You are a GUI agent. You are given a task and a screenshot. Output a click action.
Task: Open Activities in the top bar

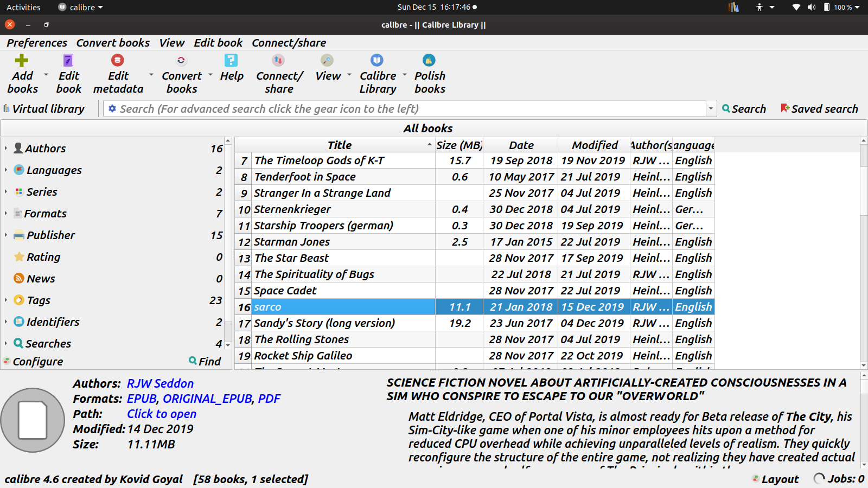(23, 7)
